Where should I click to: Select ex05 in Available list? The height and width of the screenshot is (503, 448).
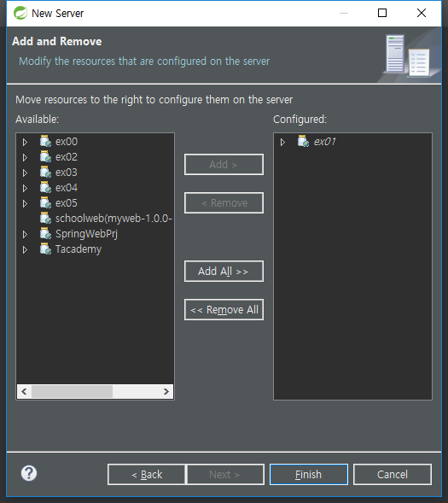click(x=67, y=203)
